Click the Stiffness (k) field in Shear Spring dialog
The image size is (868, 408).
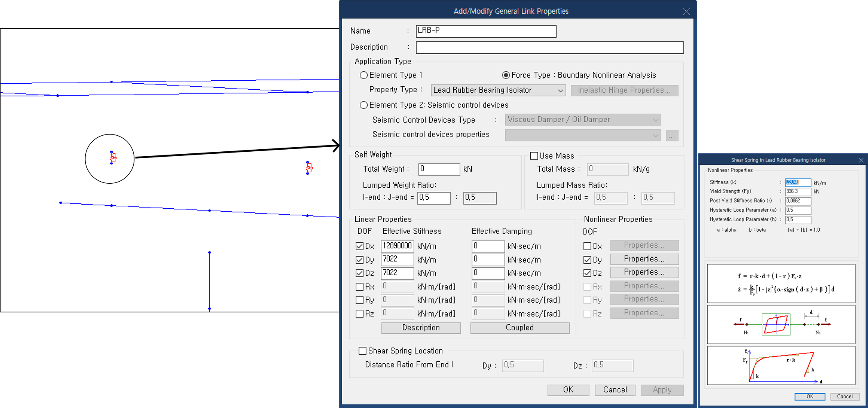798,182
